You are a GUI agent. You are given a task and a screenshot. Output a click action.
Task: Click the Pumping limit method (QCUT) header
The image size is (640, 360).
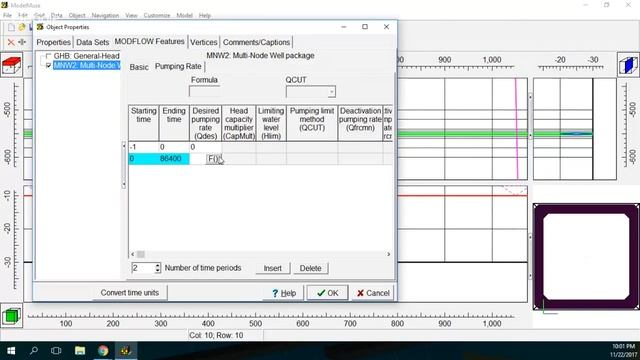[x=312, y=123]
